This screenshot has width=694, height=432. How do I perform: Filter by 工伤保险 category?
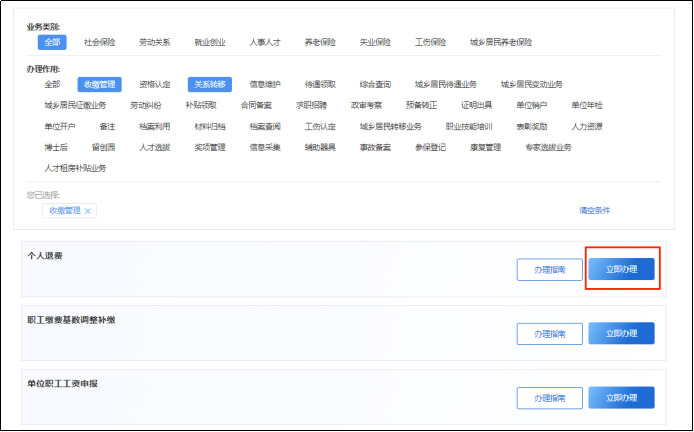[430, 42]
